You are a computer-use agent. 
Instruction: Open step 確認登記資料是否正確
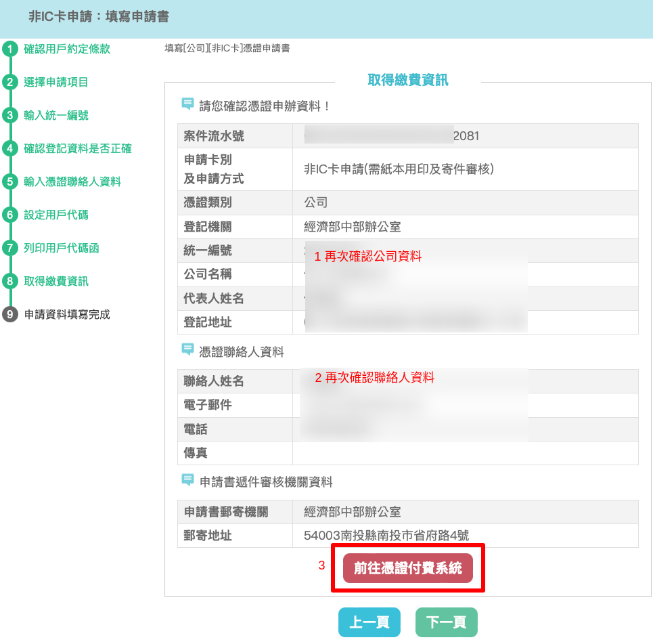(78, 148)
